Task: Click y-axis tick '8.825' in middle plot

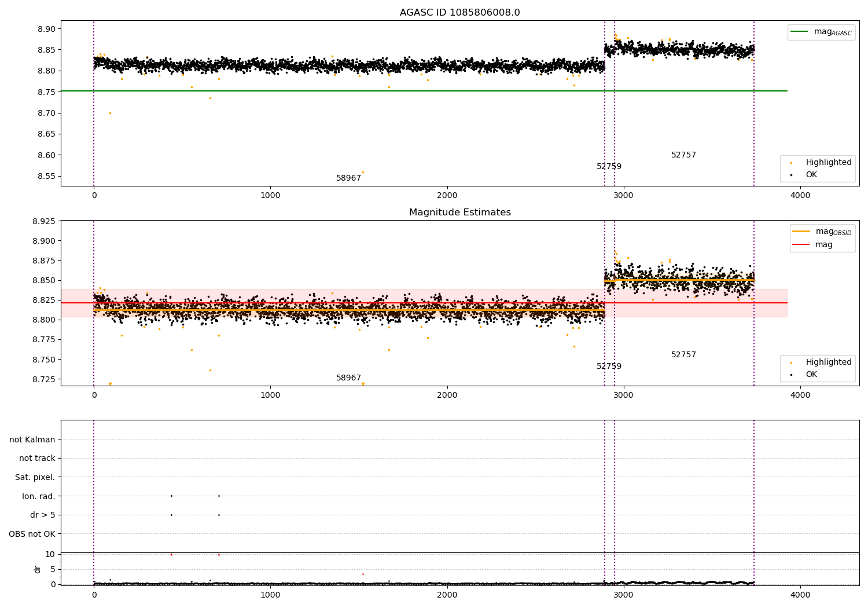Action: (43, 300)
